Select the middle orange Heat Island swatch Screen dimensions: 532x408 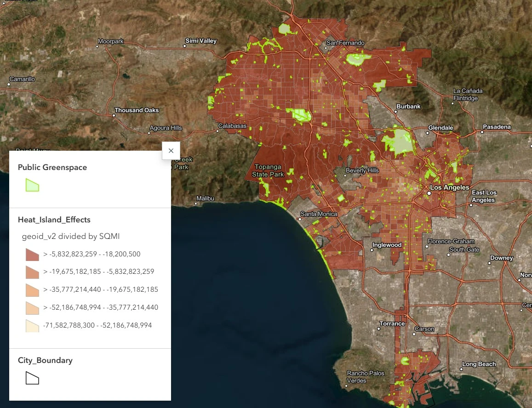tap(32, 290)
